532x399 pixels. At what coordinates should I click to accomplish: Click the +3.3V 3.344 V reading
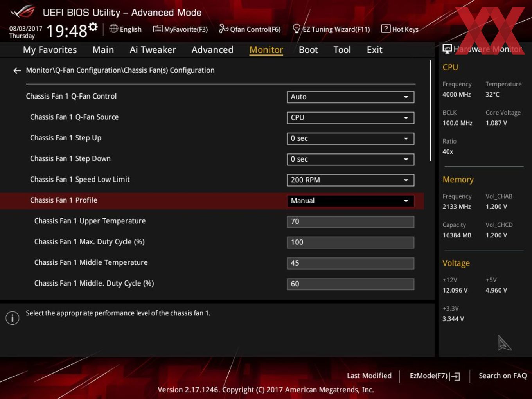453,319
